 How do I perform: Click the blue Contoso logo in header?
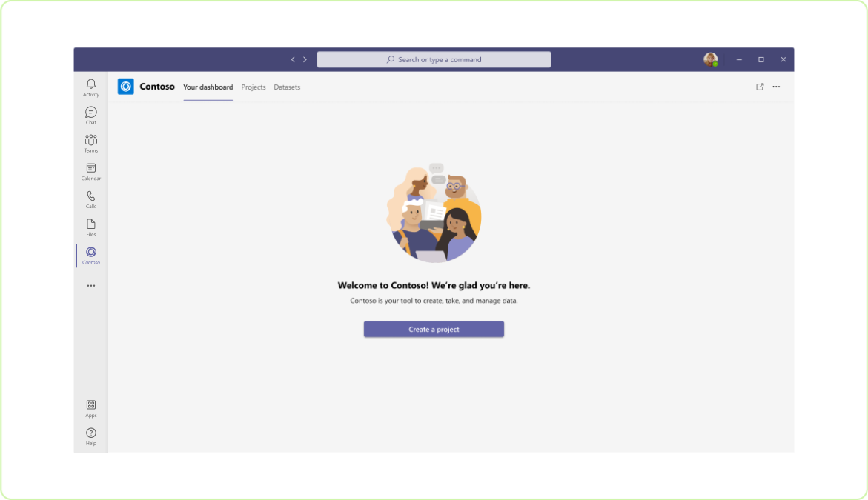[126, 87]
